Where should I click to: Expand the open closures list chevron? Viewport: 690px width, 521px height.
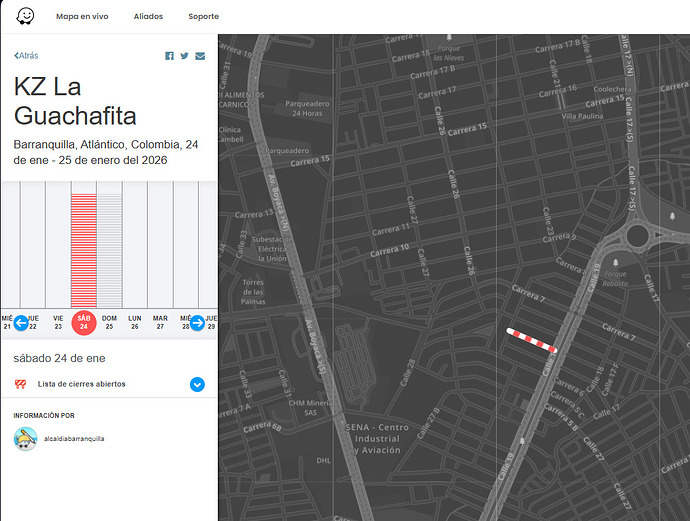pyautogui.click(x=197, y=384)
